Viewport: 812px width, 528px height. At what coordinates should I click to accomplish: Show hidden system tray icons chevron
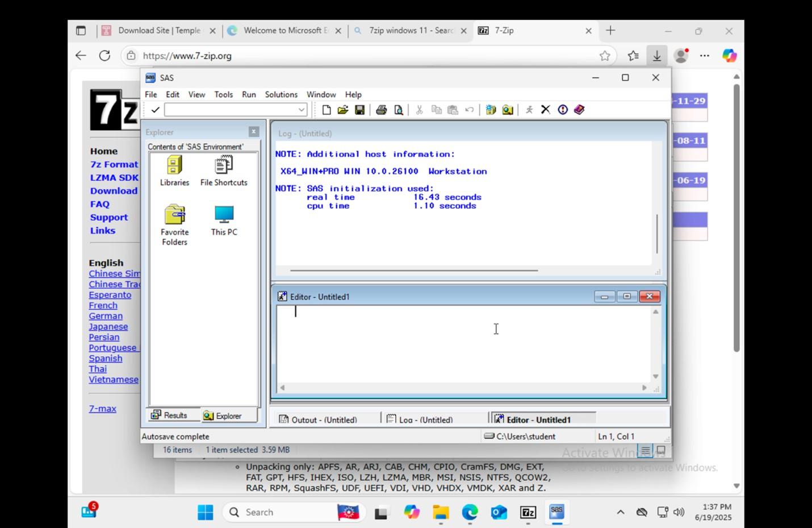point(621,512)
